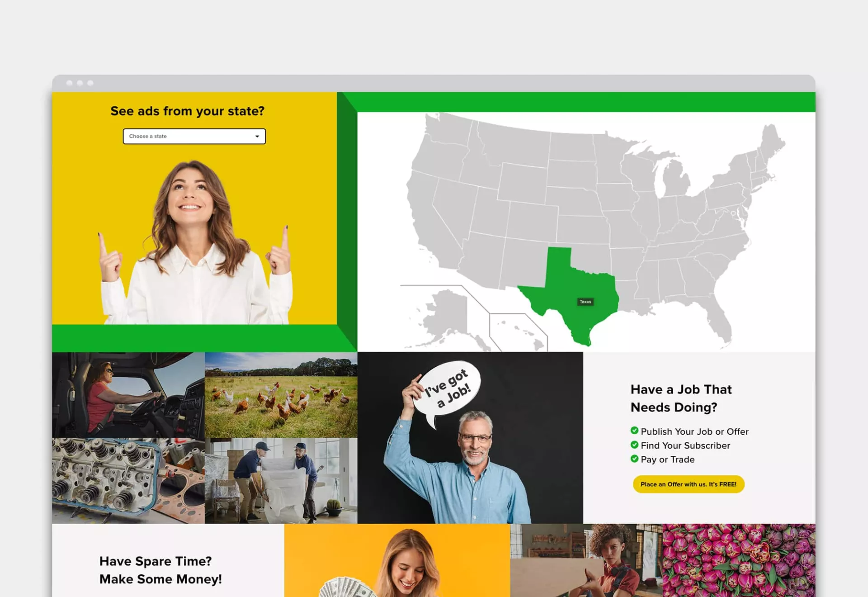
Task: Open the engine parts photo
Action: click(x=128, y=480)
